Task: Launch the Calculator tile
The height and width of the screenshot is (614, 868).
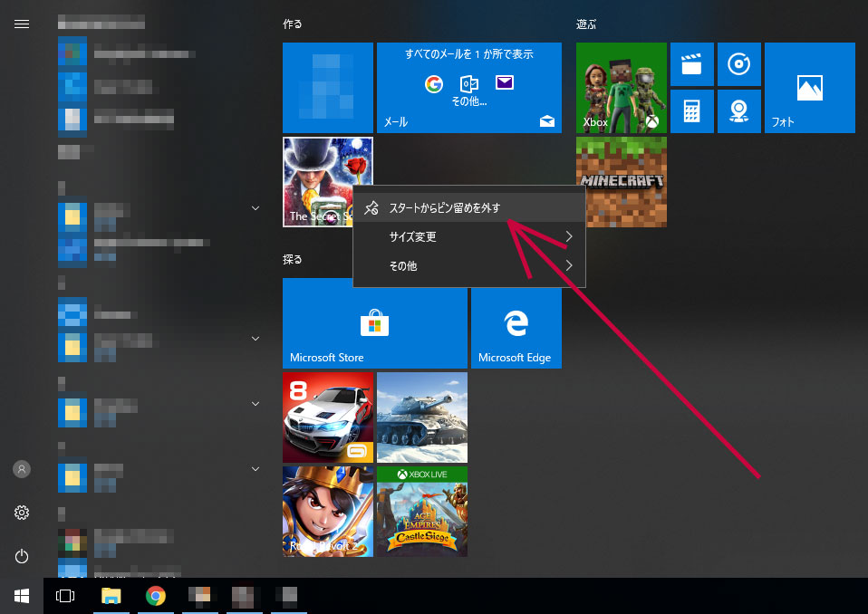Action: [692, 111]
